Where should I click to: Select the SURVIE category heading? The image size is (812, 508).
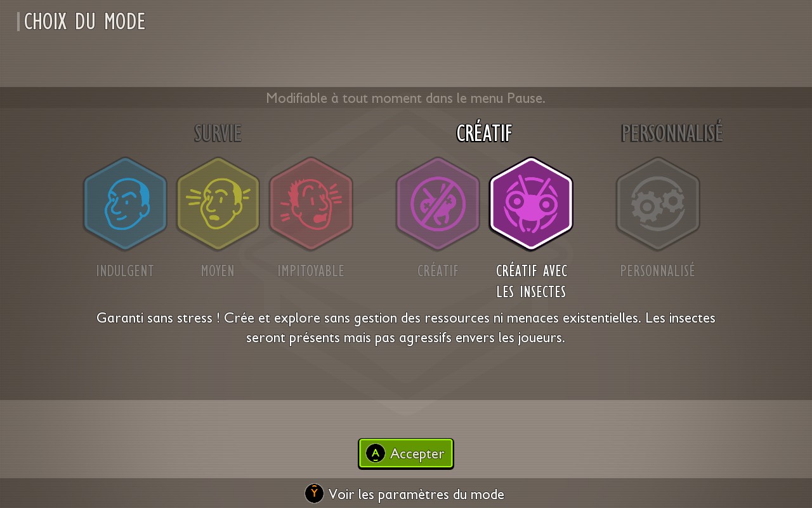click(218, 133)
